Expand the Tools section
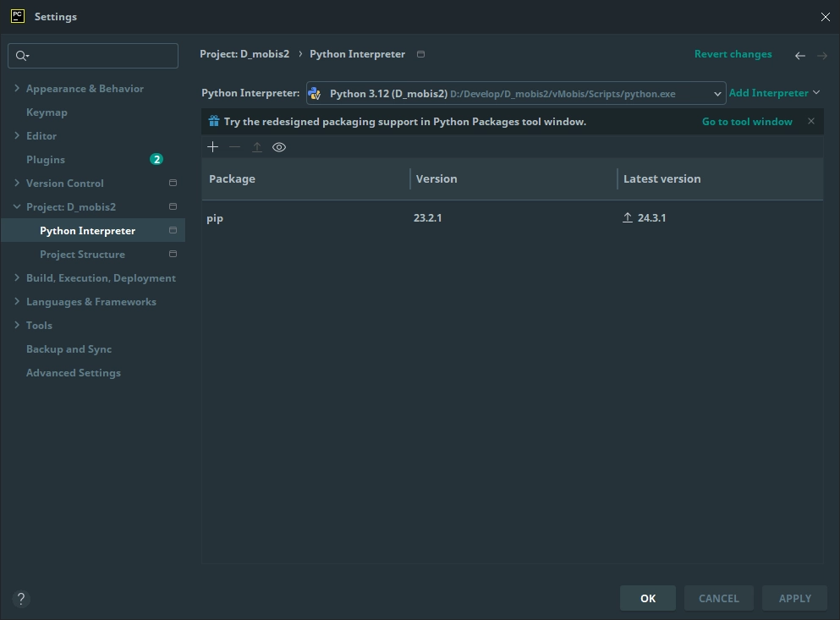The image size is (840, 620). tap(17, 325)
